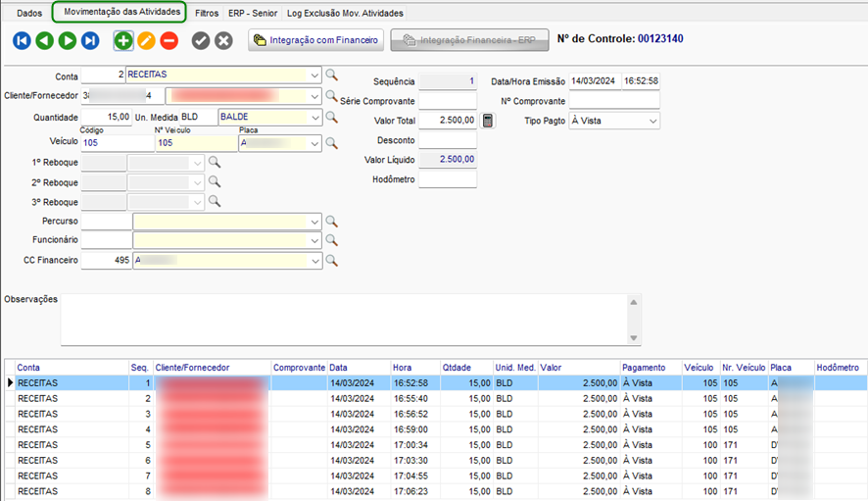Click the Observações scrollbar down arrow

[x=634, y=338]
